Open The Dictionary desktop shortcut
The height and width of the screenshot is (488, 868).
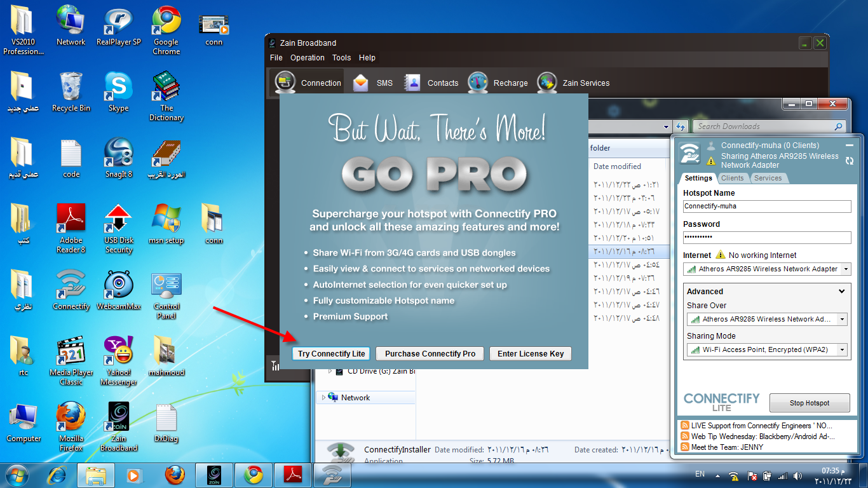(x=166, y=96)
